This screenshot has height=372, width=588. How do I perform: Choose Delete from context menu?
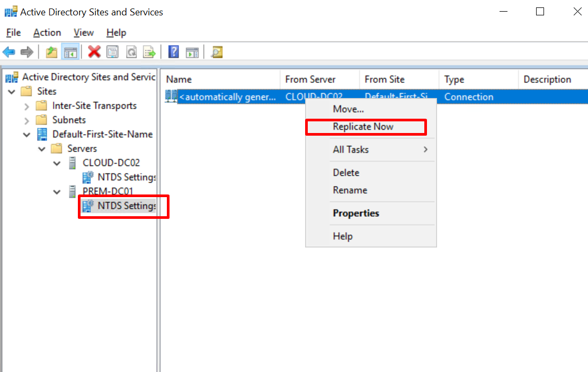[x=371, y=173]
